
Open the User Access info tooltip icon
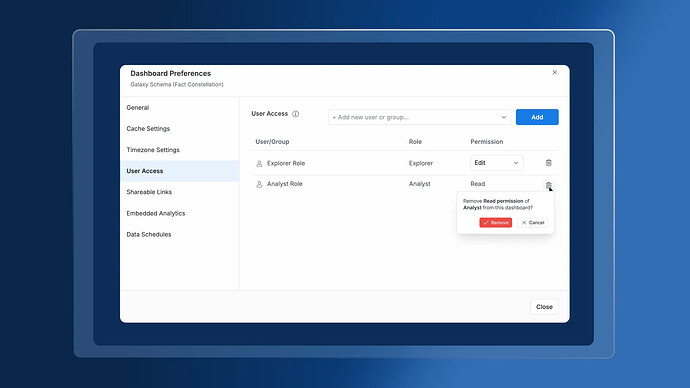296,114
